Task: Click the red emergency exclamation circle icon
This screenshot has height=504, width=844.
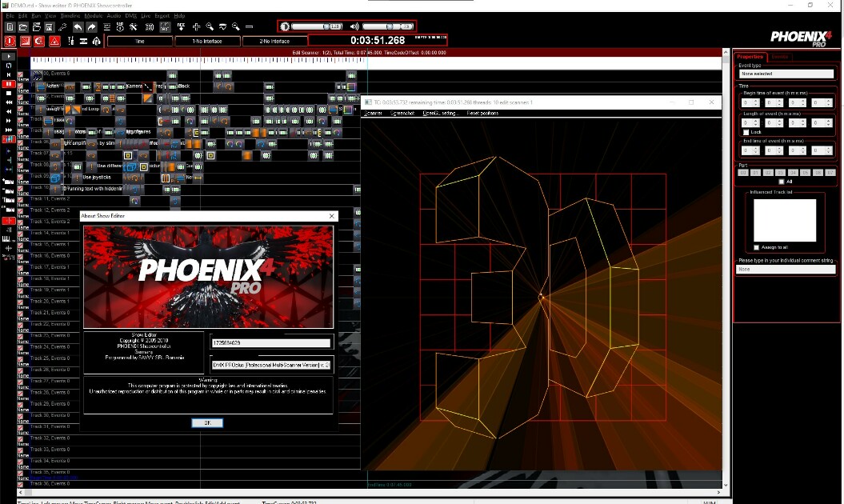Action: [x=10, y=41]
